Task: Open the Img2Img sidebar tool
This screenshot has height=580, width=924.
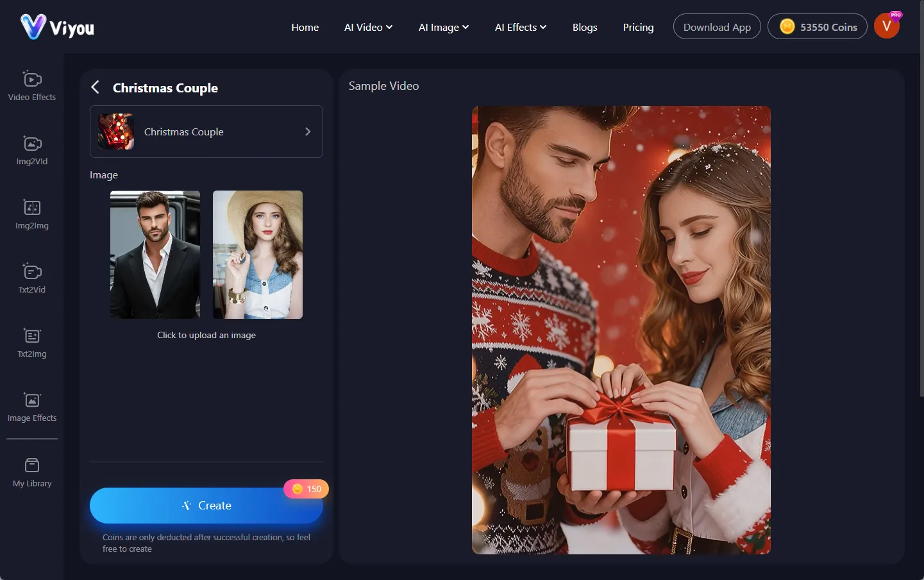Action: 32,214
